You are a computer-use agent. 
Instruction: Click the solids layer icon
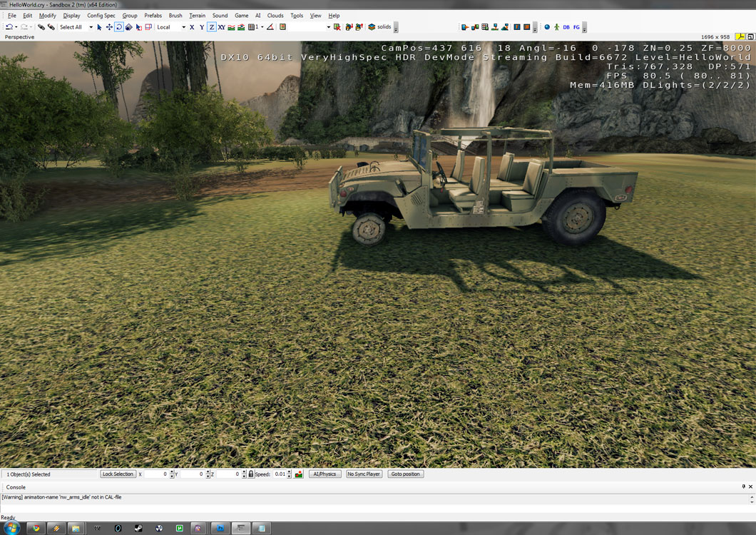[372, 27]
